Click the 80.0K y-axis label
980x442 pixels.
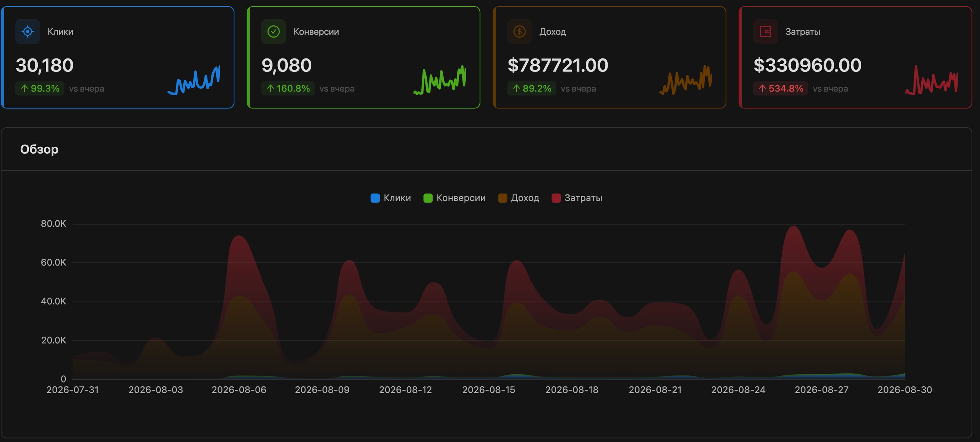(53, 224)
